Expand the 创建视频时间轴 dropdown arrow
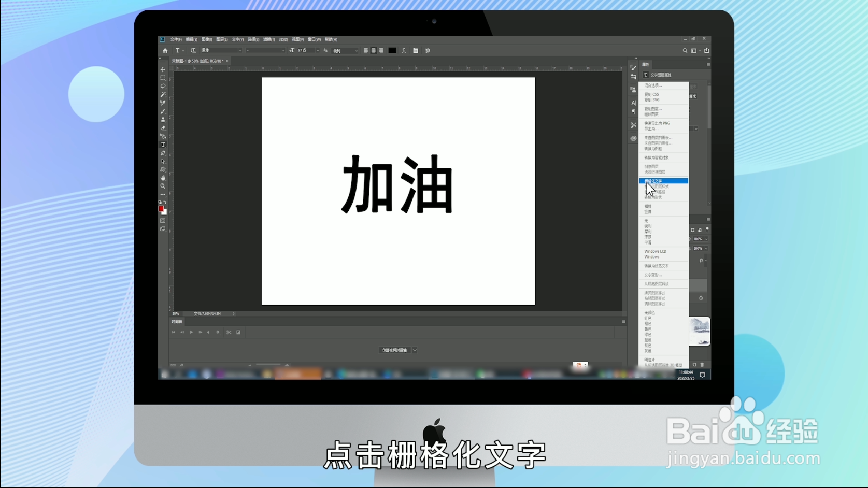Image resolution: width=868 pixels, height=488 pixels. pyautogui.click(x=415, y=350)
